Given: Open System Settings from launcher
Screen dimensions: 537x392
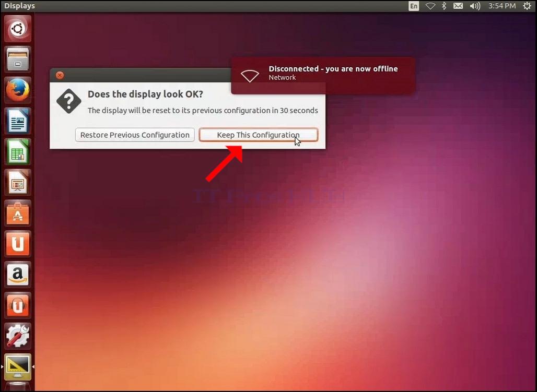Looking at the screenshot, I should point(18,336).
